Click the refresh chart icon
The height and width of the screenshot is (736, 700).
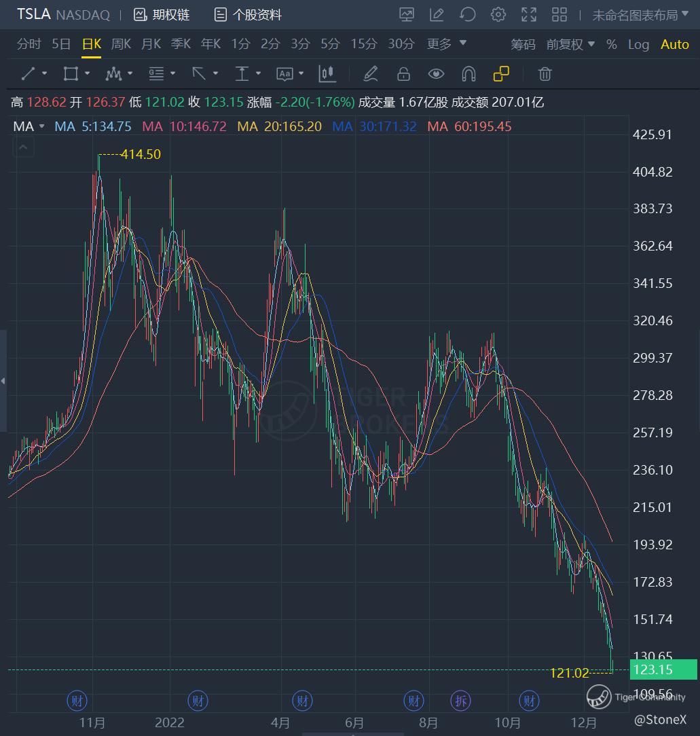click(x=467, y=14)
